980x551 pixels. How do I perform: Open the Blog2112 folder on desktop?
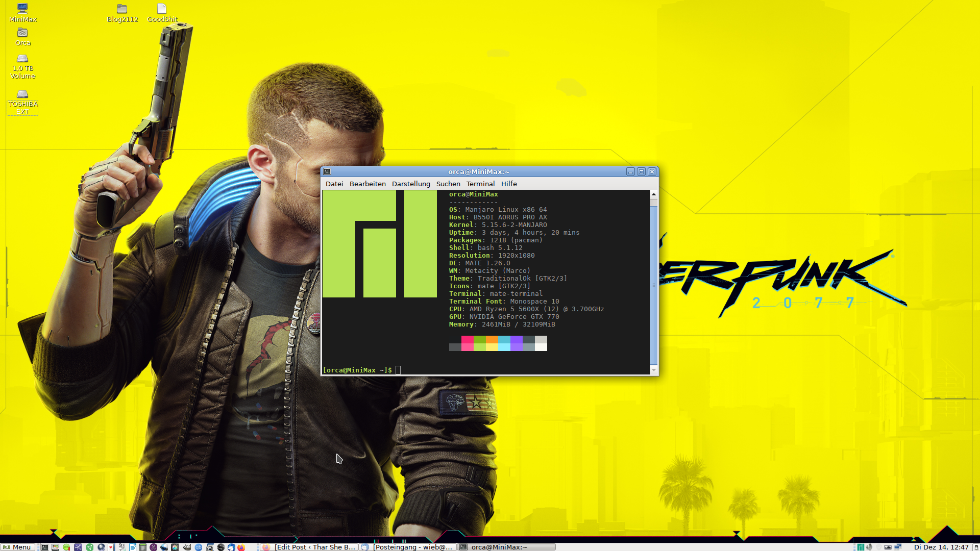[x=122, y=13]
